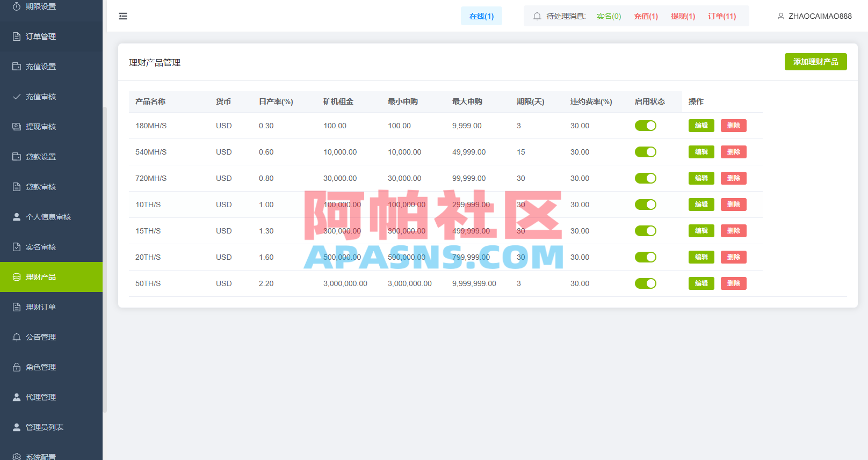Image resolution: width=868 pixels, height=460 pixels.
Task: Delete the 20TH/S product
Action: tap(734, 257)
